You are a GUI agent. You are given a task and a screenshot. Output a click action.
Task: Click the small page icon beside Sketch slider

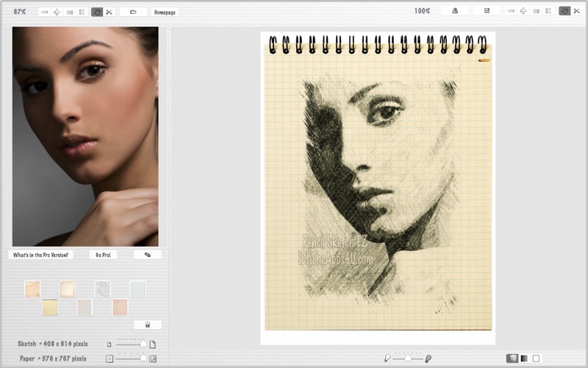[109, 344]
